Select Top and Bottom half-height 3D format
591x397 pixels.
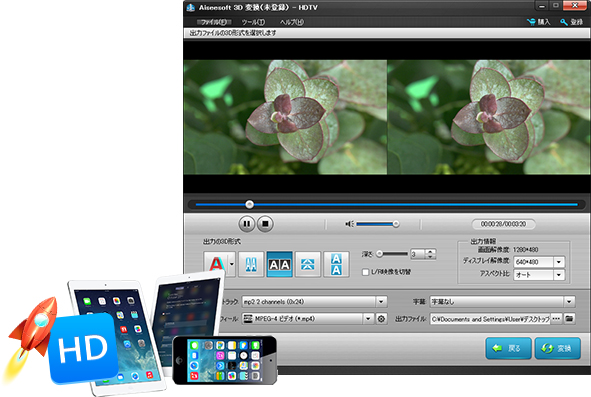point(308,264)
